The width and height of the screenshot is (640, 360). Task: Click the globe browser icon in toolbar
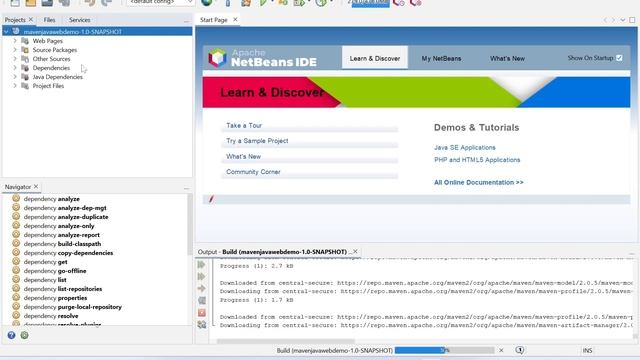tap(207, 3)
